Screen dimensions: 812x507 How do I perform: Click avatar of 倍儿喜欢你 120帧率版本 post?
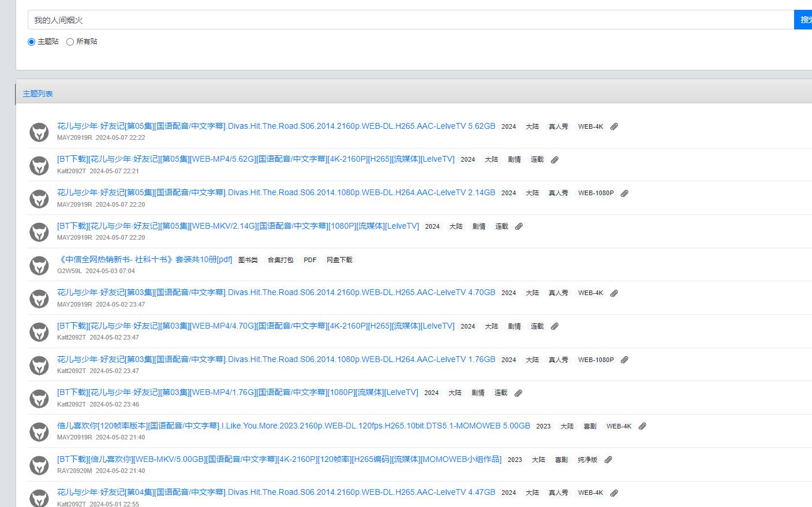click(x=39, y=432)
